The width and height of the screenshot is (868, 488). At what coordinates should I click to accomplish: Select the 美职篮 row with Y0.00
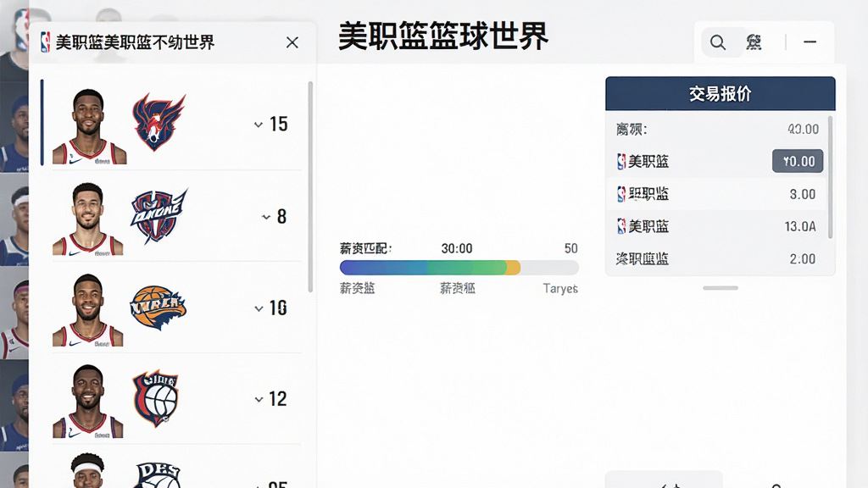pos(716,161)
